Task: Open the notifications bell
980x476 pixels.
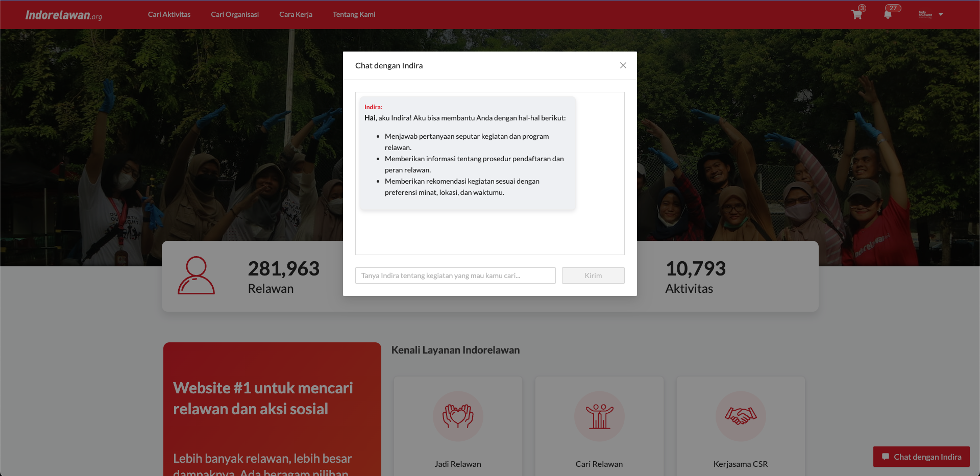Action: pos(888,14)
